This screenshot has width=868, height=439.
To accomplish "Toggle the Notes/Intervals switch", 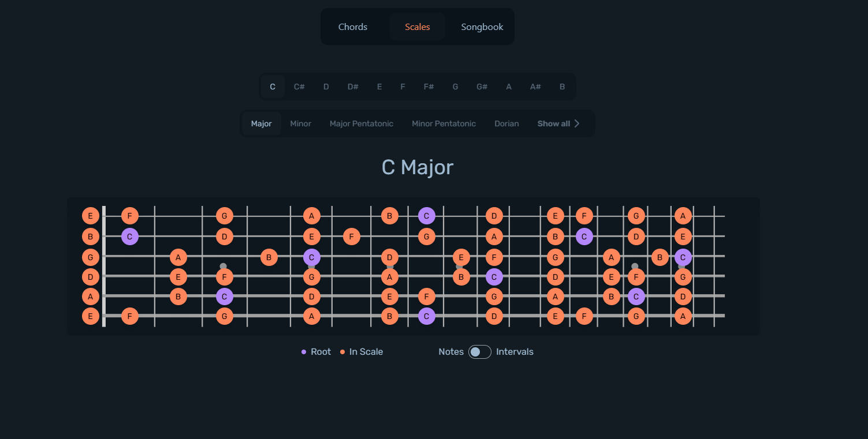I will click(479, 351).
